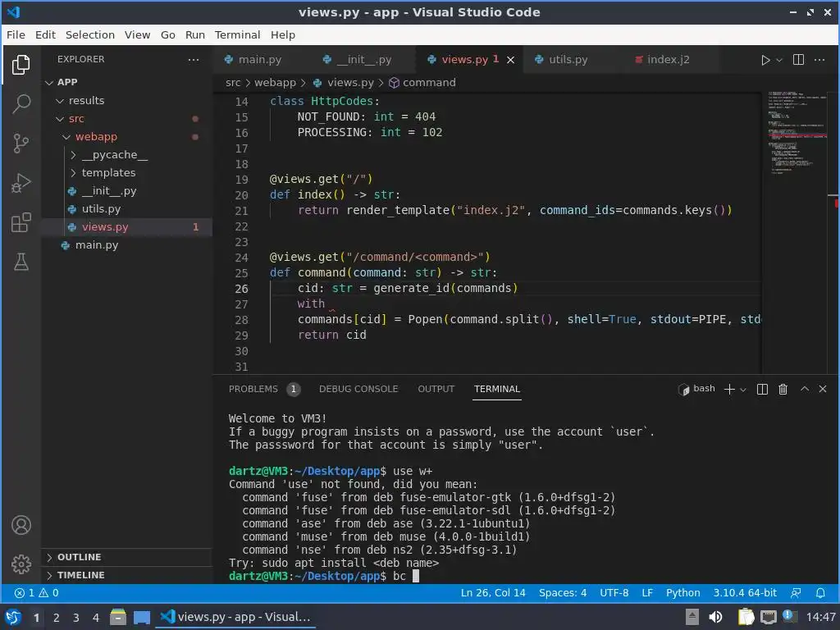Viewport: 840px width, 630px height.
Task: Click Ln 26, Col 14 cursor position
Action: click(493, 593)
